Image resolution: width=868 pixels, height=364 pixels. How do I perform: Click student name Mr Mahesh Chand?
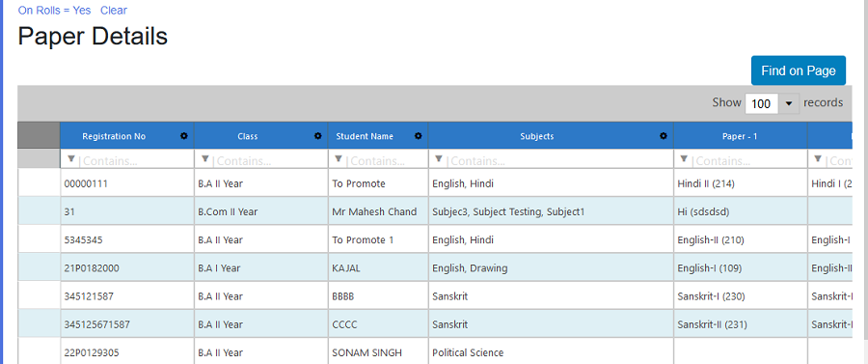(x=378, y=211)
